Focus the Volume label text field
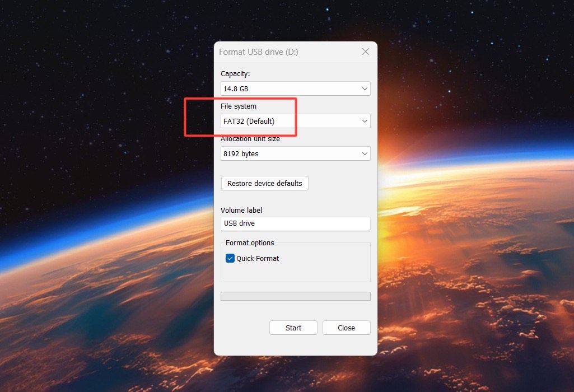Viewport: 574px width, 392px height. [295, 223]
